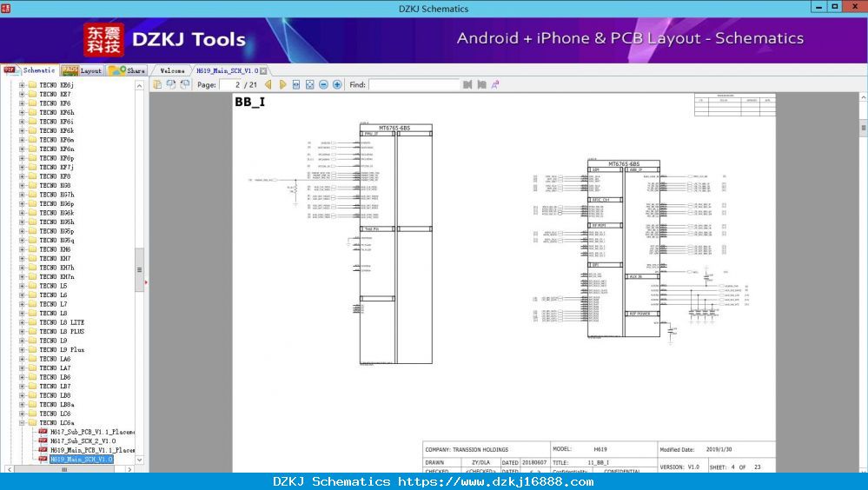Select the TECNO KH7h tree item
The image size is (868, 490).
[56, 268]
